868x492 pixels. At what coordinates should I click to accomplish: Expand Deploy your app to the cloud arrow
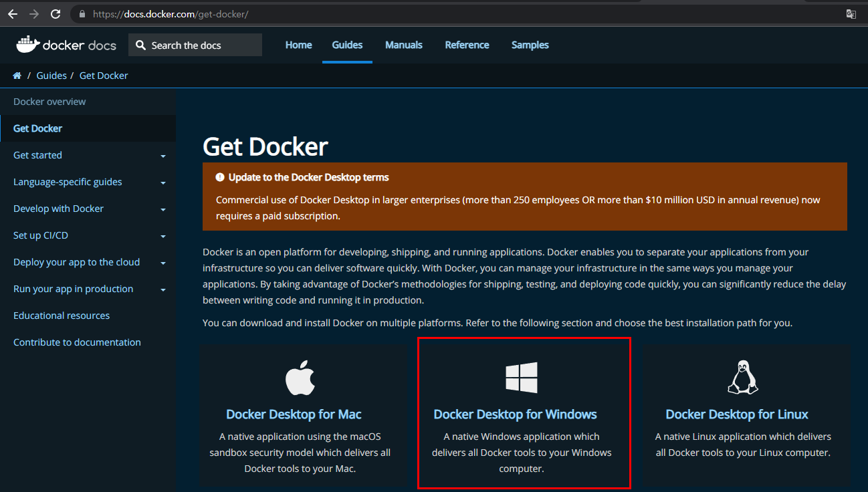163,263
